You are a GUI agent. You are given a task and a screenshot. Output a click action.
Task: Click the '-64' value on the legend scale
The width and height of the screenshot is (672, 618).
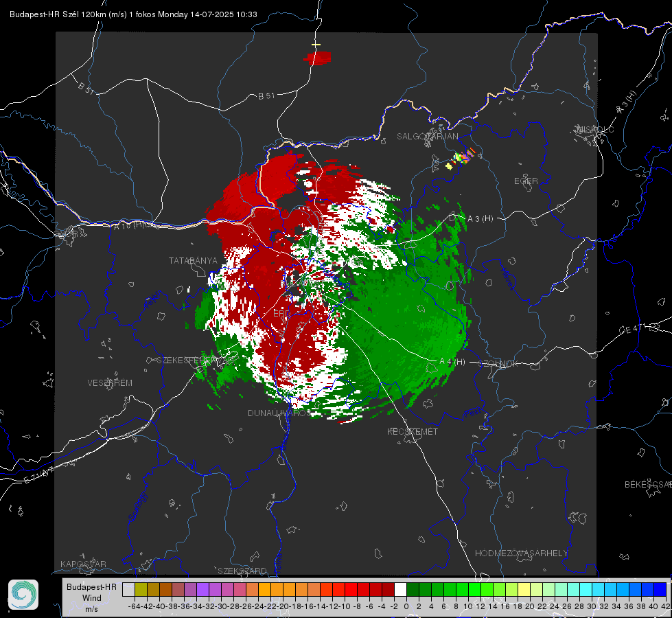pos(135,606)
